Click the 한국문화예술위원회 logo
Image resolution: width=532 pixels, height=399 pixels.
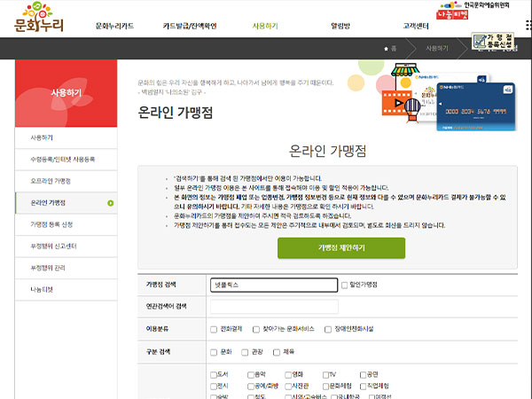[474, 5]
